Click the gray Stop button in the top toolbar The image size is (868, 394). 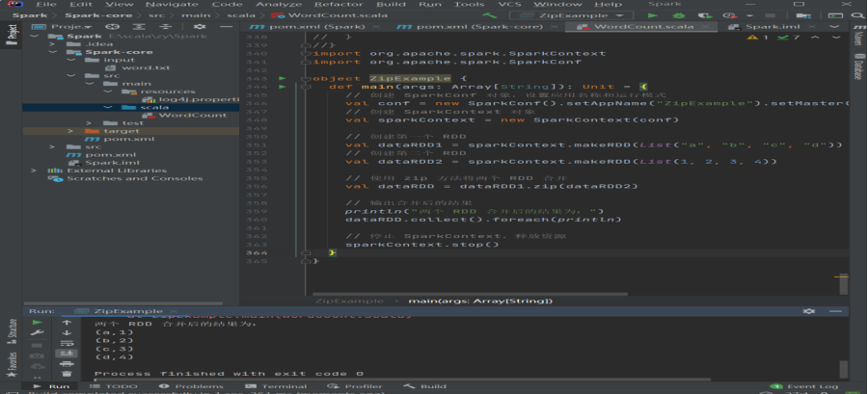click(x=768, y=15)
